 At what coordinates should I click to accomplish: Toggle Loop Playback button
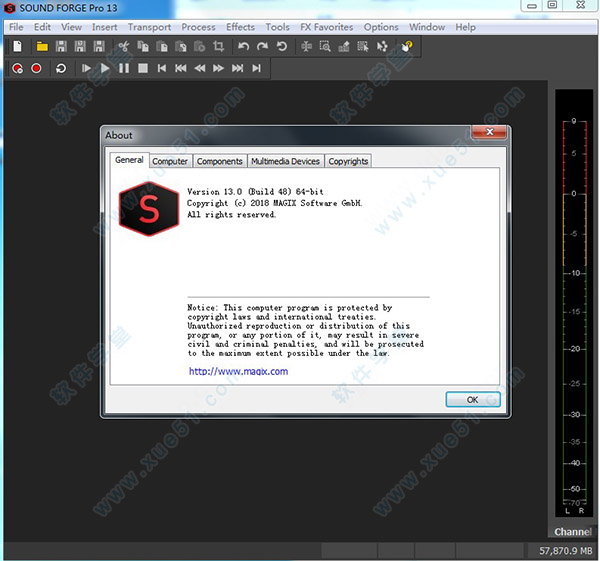point(61,68)
